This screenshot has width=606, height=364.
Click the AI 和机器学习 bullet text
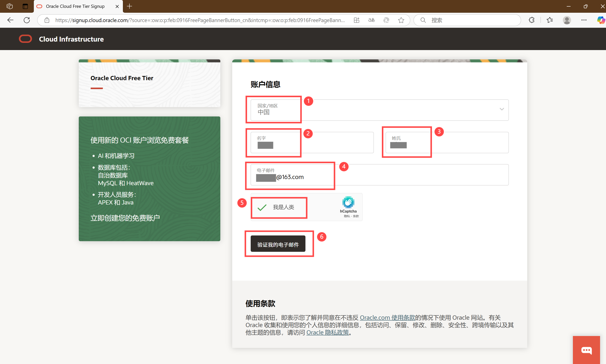tap(116, 156)
